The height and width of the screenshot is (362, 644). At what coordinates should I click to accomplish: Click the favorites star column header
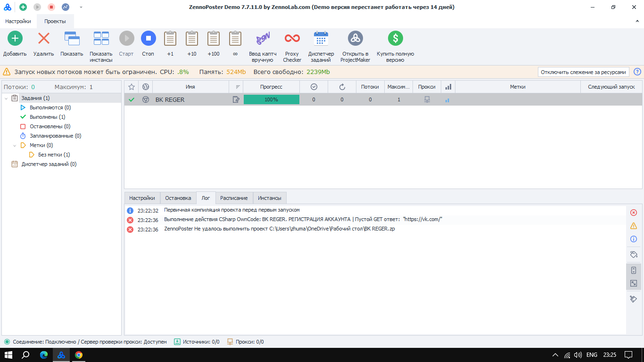click(x=132, y=87)
